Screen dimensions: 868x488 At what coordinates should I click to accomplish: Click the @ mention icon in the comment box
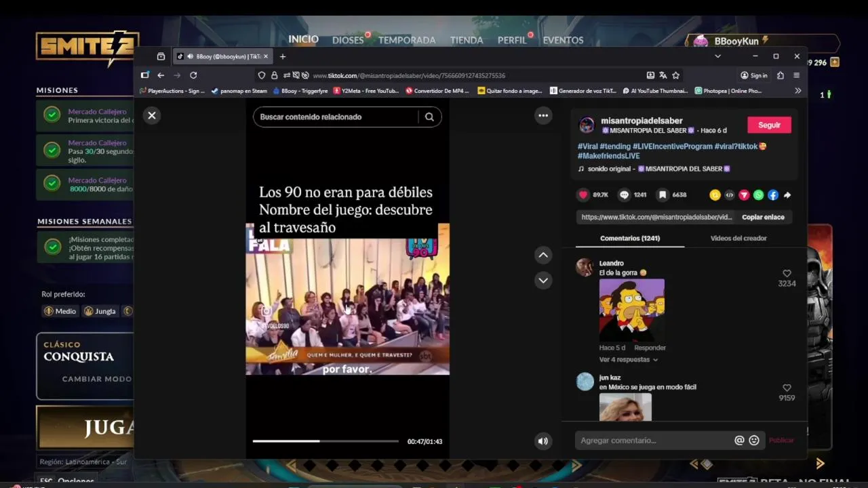[x=739, y=441]
